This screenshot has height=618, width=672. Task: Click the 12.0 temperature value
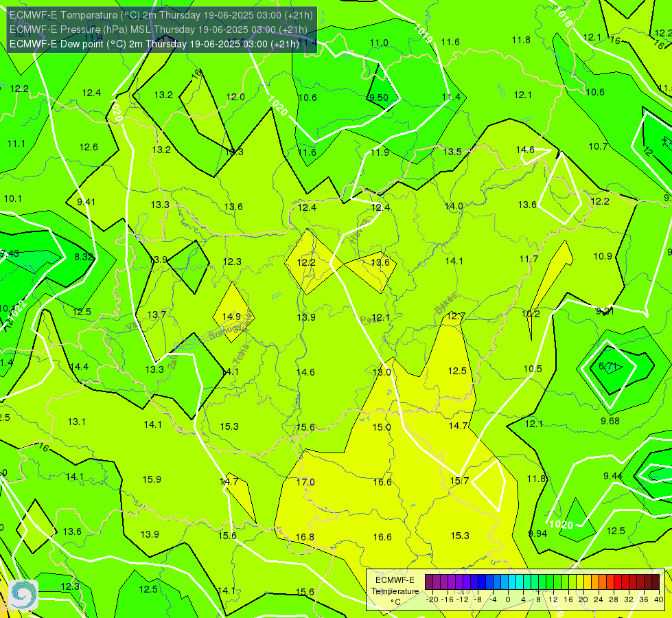tap(235, 97)
